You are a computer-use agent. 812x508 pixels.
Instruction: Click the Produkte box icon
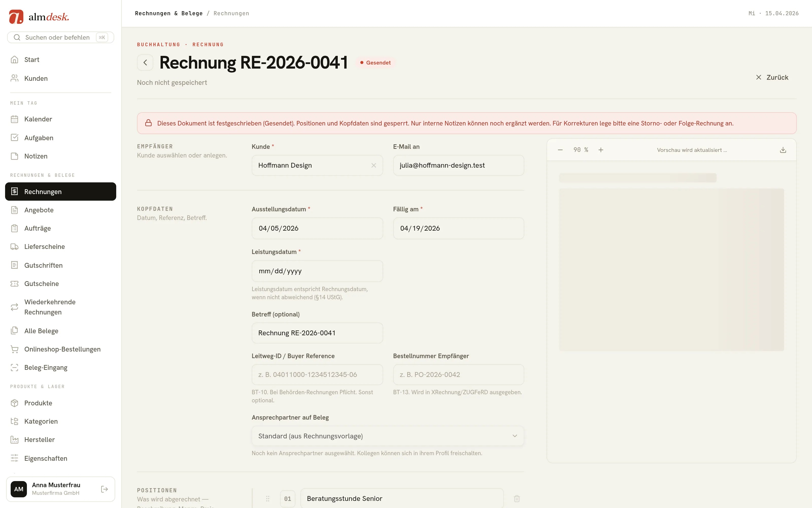[14, 403]
